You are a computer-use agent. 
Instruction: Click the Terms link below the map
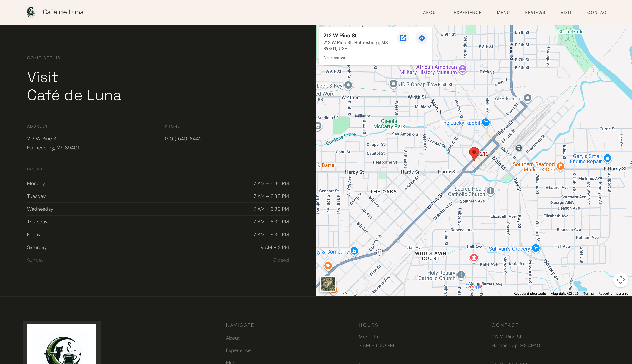[588, 294]
